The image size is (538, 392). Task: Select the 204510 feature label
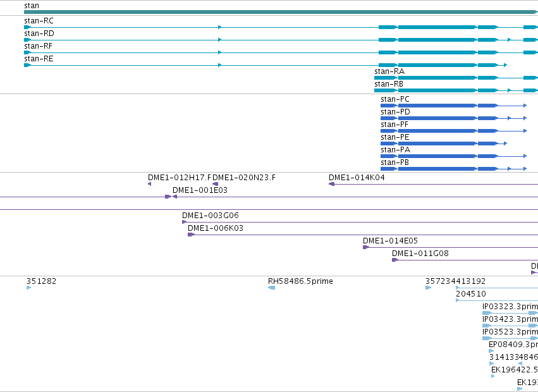pyautogui.click(x=471, y=294)
